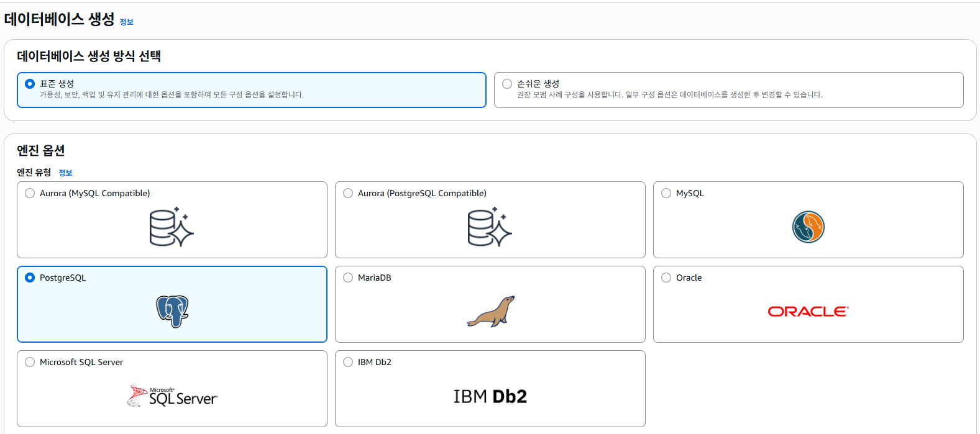Click the MariaDB label text

click(x=374, y=278)
